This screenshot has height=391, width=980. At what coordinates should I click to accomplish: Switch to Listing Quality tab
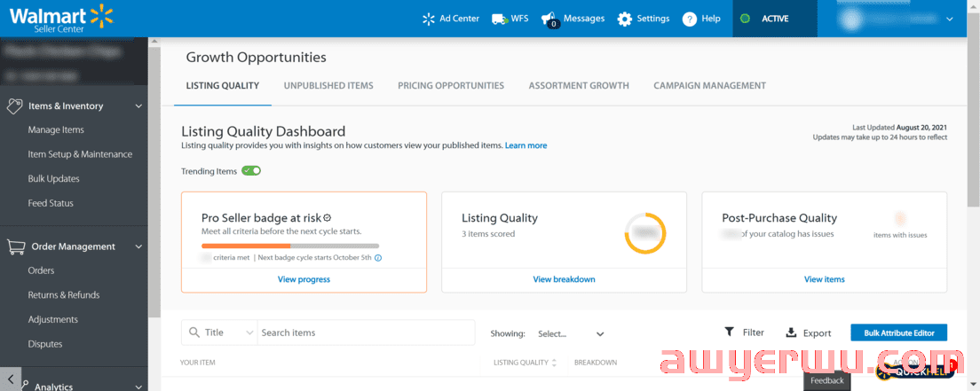click(x=223, y=86)
